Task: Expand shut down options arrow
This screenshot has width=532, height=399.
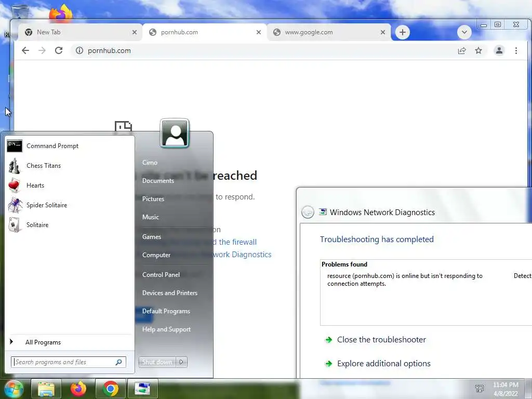Action: coord(181,362)
